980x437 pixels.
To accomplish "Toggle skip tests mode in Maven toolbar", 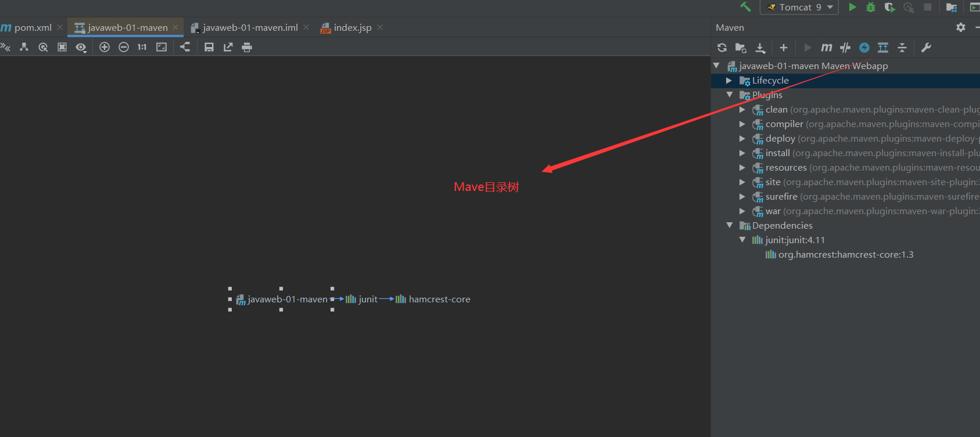I will coord(845,48).
